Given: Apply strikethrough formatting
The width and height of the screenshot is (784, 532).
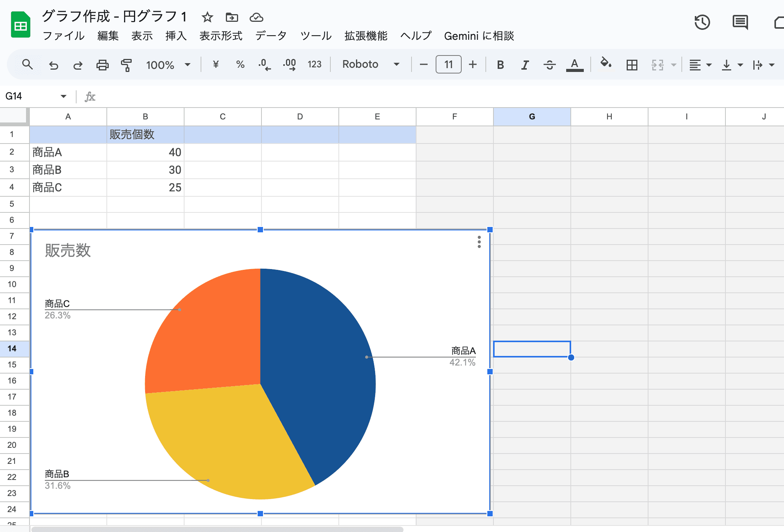Looking at the screenshot, I should 550,65.
